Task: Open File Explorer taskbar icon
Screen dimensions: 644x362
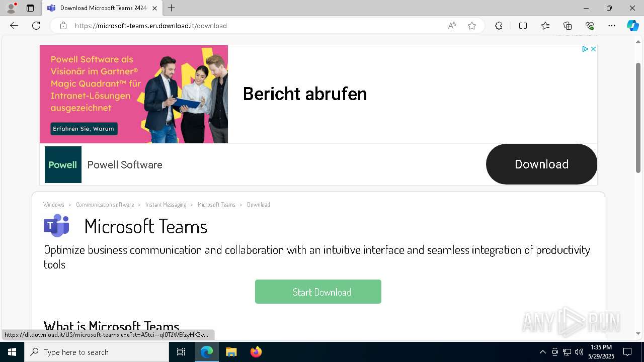Action: (x=231, y=352)
